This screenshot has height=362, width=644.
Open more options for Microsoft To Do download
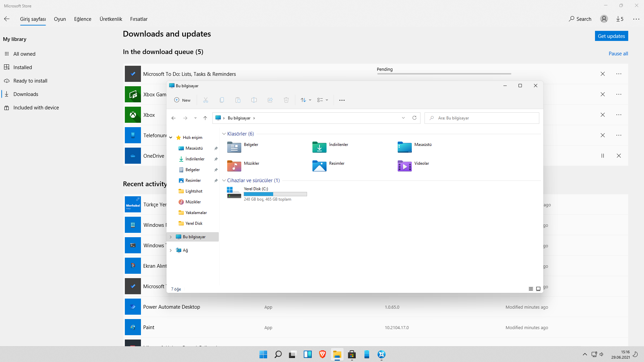pyautogui.click(x=619, y=74)
